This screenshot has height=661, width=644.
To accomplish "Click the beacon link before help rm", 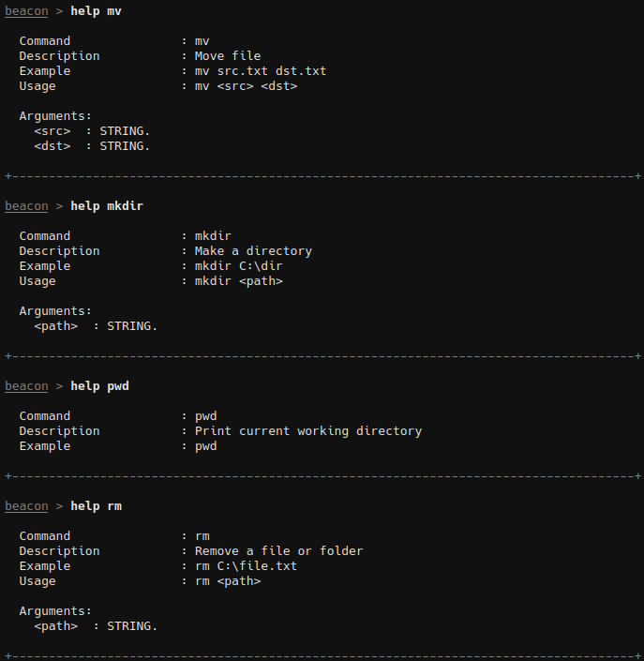I will pos(26,506).
